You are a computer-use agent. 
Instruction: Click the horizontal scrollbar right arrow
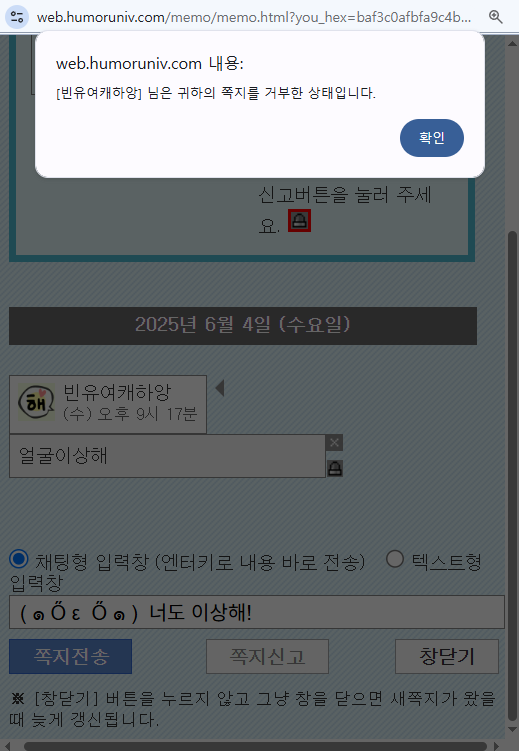(x=496, y=746)
